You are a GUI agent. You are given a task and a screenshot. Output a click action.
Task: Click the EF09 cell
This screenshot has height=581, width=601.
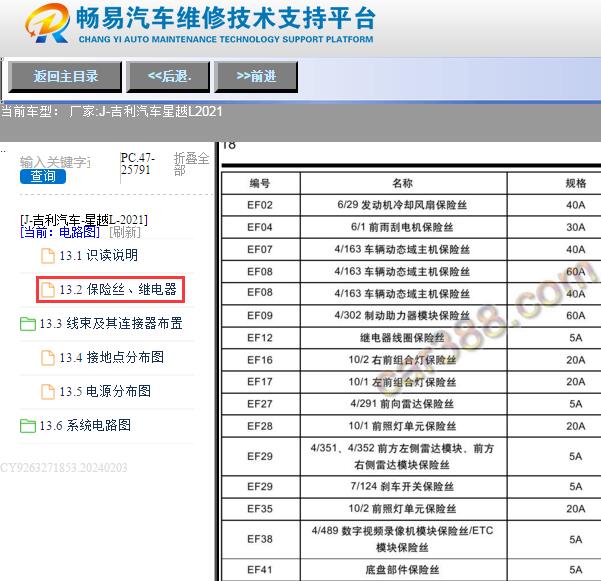point(260,316)
